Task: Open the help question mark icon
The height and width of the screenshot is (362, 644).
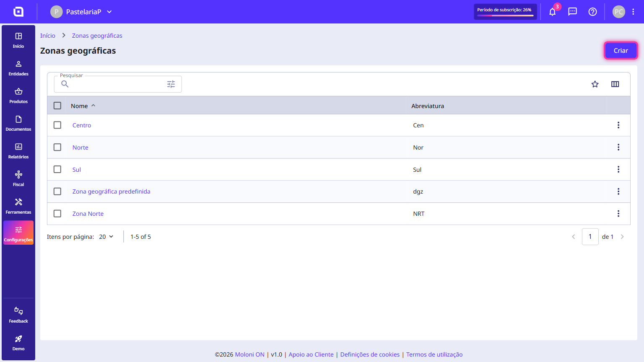Action: click(x=593, y=12)
